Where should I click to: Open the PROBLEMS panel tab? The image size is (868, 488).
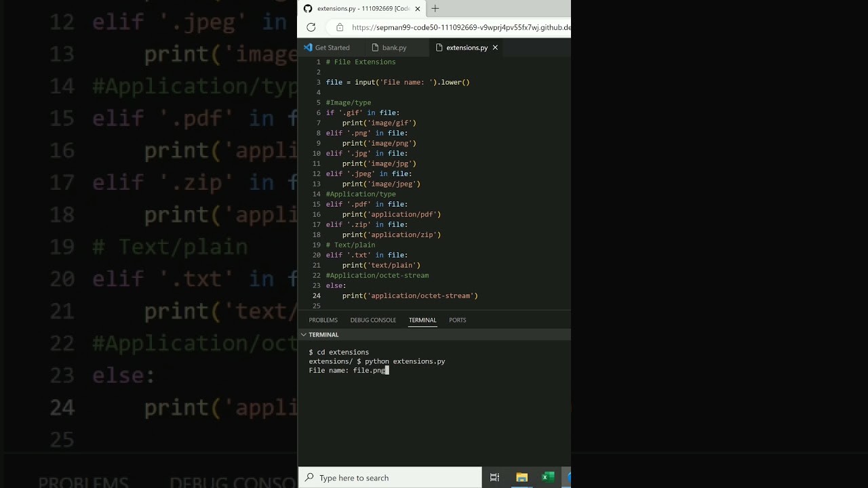323,320
